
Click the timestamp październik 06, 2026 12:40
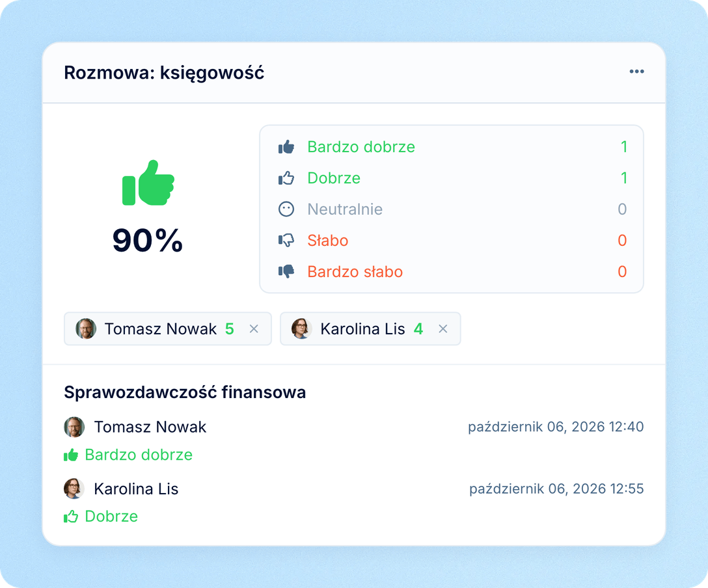[x=556, y=427]
